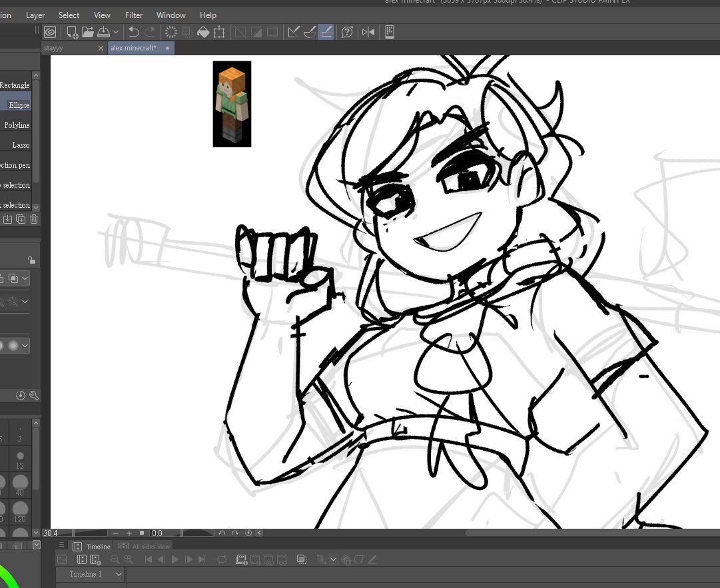
Task: Click the Fill bucket command icon
Action: pyautogui.click(x=203, y=32)
